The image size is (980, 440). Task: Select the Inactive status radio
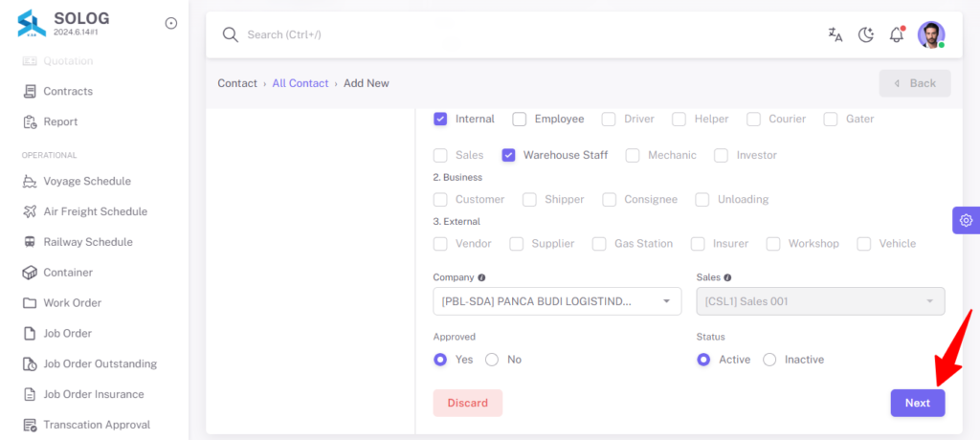[770, 360]
